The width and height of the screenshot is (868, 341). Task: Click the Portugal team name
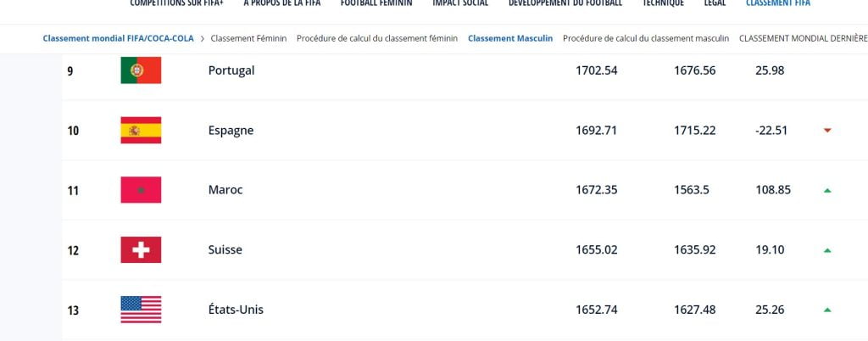coord(231,70)
